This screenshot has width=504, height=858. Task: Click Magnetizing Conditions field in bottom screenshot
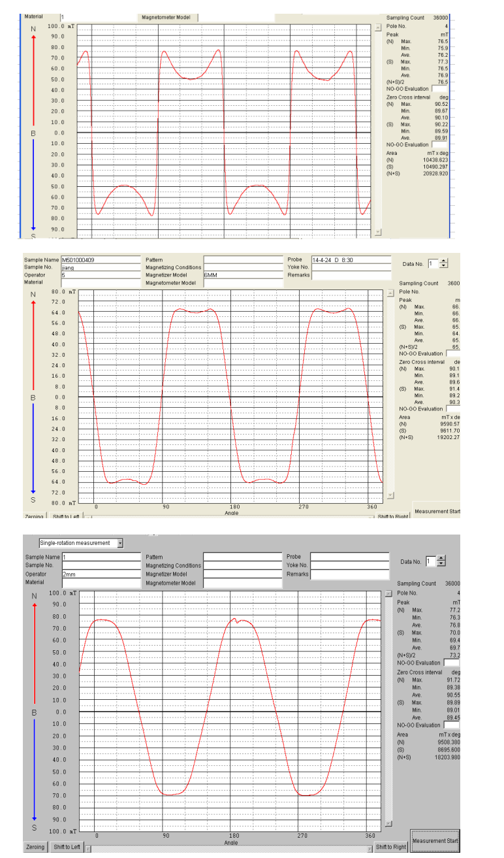242,565
